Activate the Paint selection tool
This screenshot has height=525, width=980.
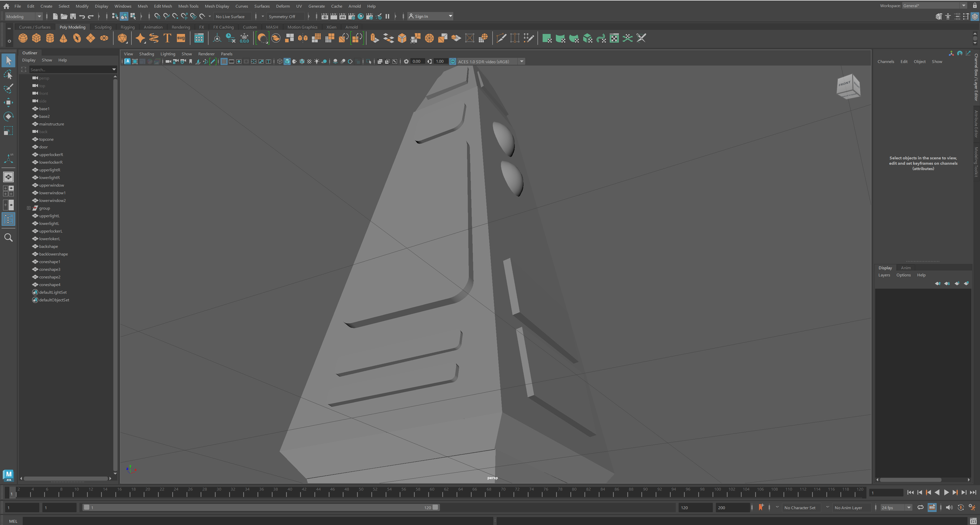[x=8, y=88]
